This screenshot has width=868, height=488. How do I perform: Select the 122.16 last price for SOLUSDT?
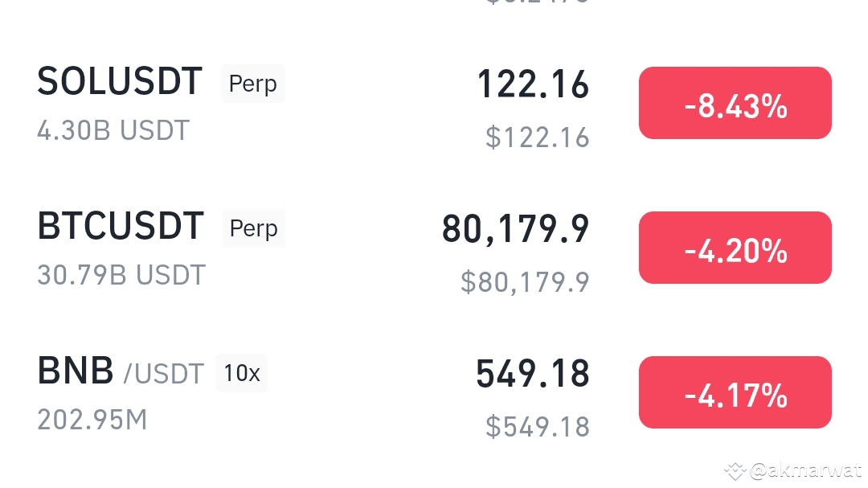[533, 84]
